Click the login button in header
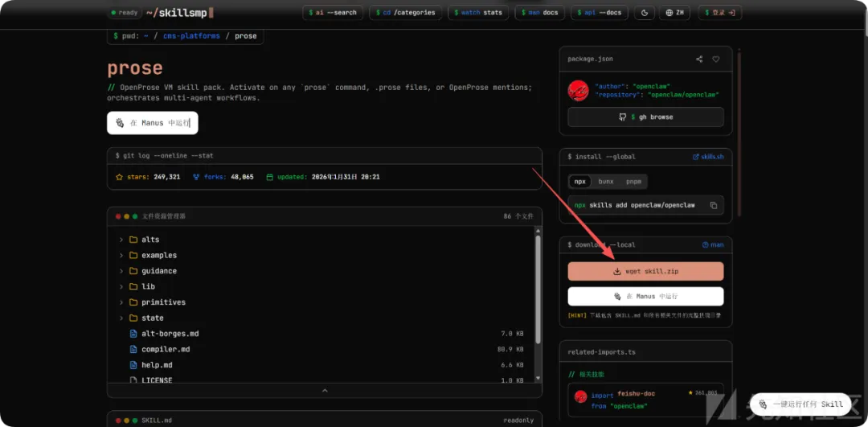 click(719, 12)
